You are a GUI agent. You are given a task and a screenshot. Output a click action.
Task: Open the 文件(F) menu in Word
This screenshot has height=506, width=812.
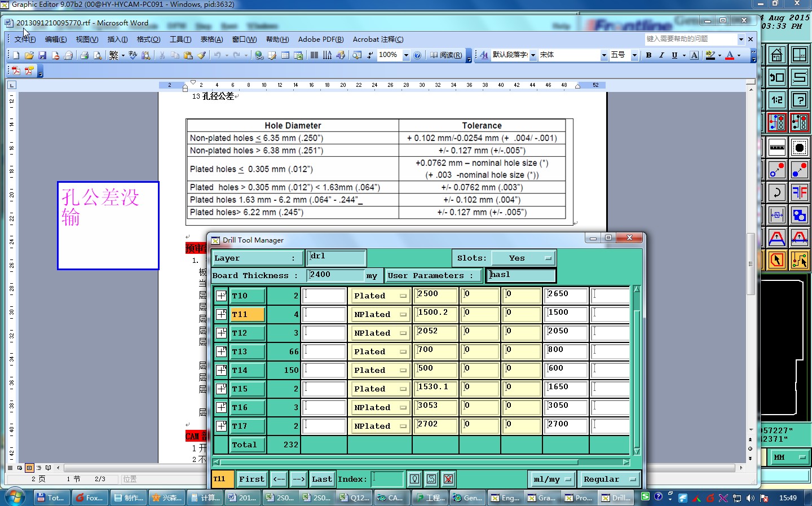[25, 39]
